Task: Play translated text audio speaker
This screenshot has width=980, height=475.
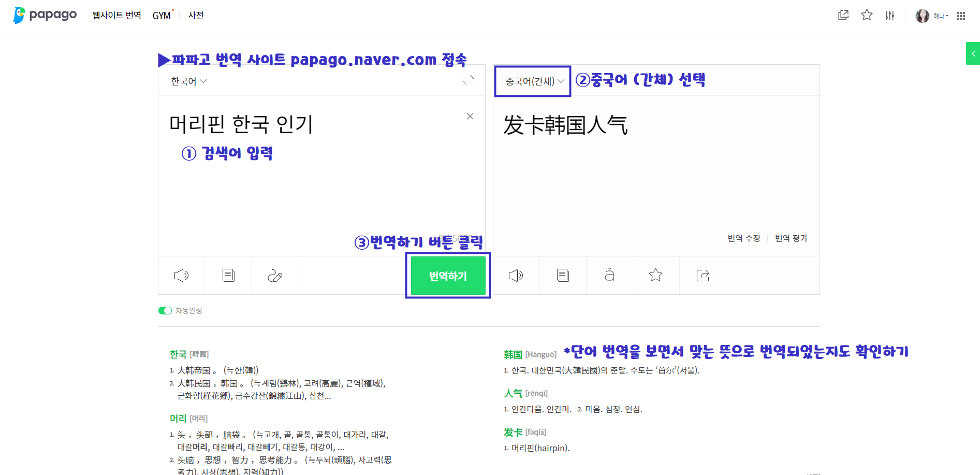Action: (x=516, y=276)
